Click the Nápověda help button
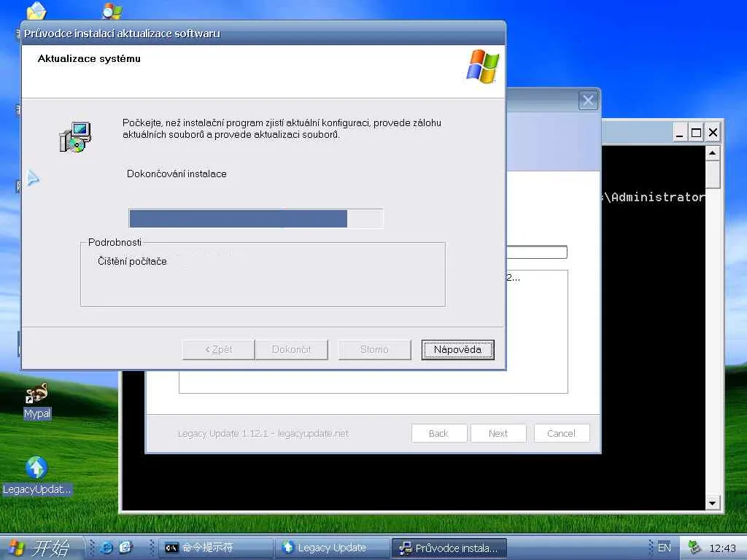747x560 pixels. tap(457, 350)
